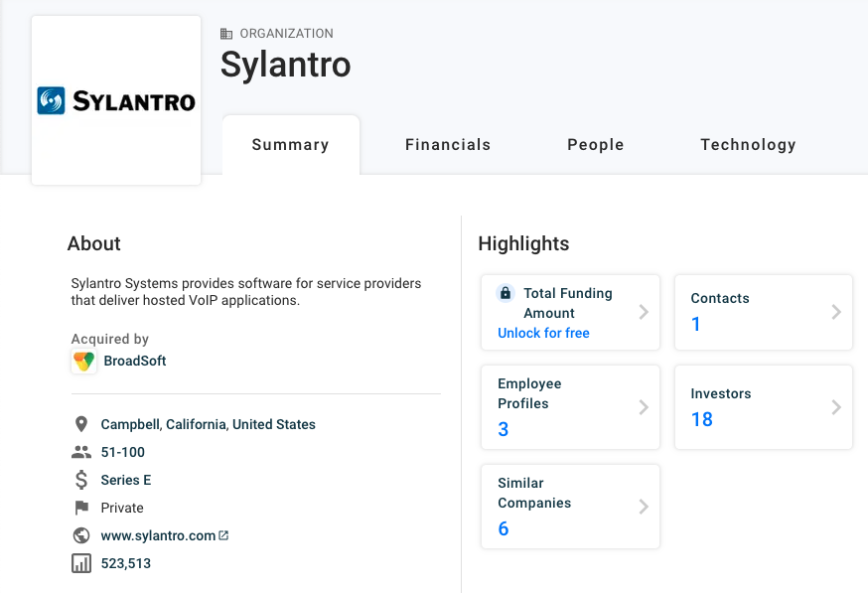Click the Sylantro organization title
Screen dimensions: 868x593
tap(286, 65)
